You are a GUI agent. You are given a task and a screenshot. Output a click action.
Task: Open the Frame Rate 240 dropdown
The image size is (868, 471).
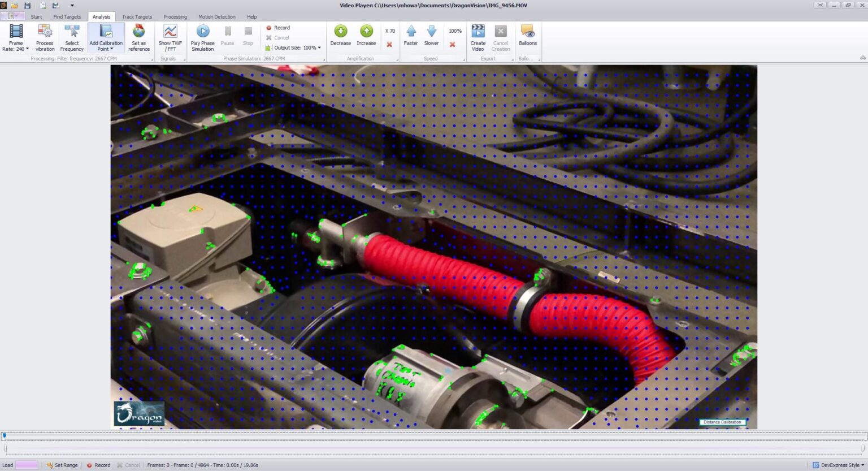pyautogui.click(x=16, y=38)
